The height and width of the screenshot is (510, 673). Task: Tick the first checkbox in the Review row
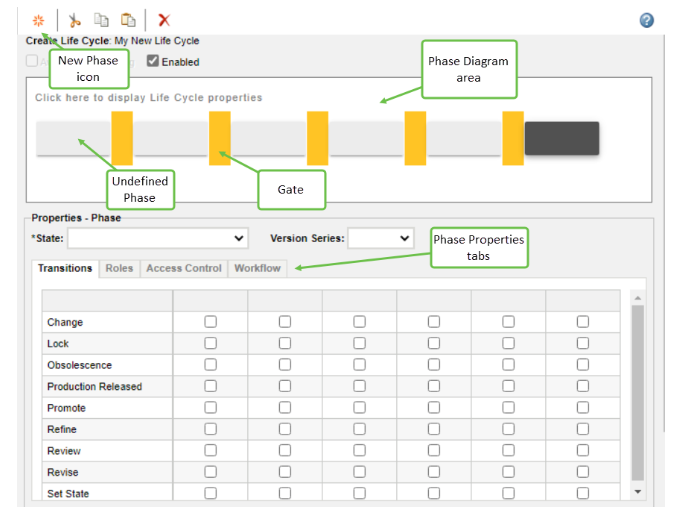point(210,450)
